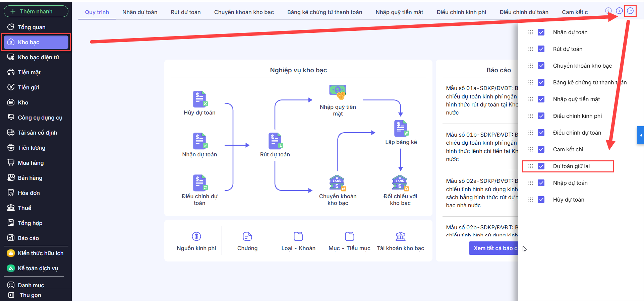Open the Điều chỉnh kinh phí tab

click(x=461, y=12)
